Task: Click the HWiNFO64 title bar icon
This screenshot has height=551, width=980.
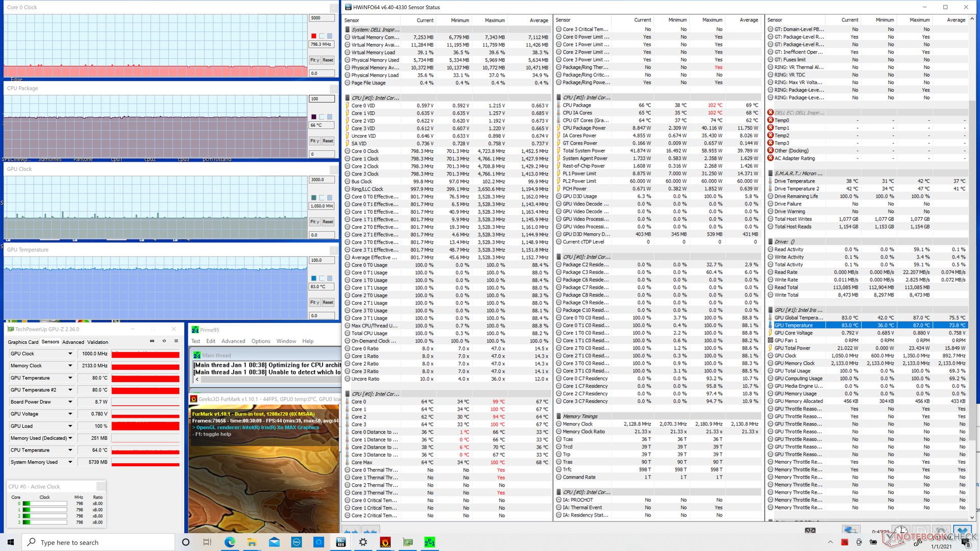Action: [x=348, y=7]
